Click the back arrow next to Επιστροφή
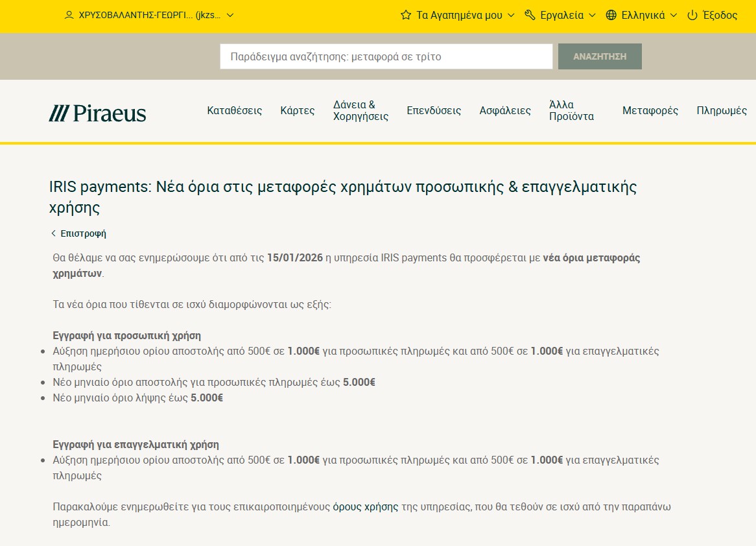This screenshot has height=546, width=756. (54, 233)
